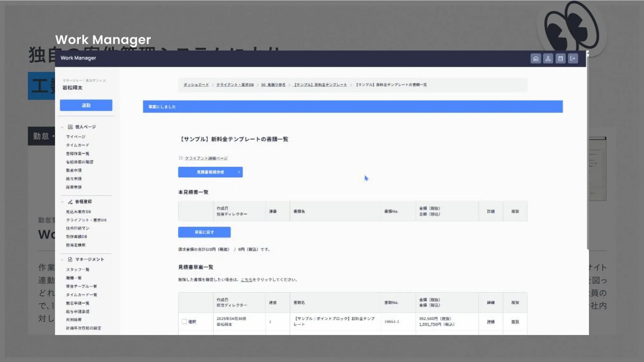This screenshot has height=362, width=644.
Task: Click the こちら link for deleted documents
Action: tap(246, 280)
